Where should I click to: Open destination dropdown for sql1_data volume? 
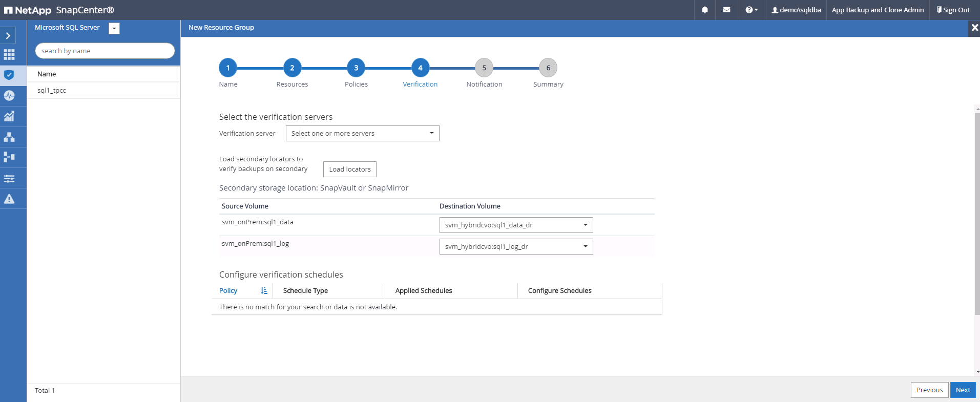pos(516,225)
